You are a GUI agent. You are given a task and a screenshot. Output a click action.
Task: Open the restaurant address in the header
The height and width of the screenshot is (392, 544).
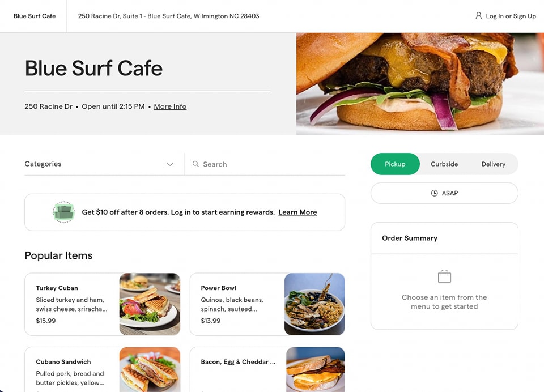pyautogui.click(x=168, y=16)
